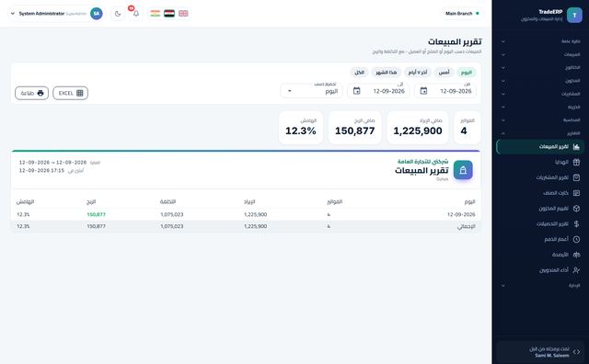Click the الهامش card showing 12.3%

[x=301, y=128]
